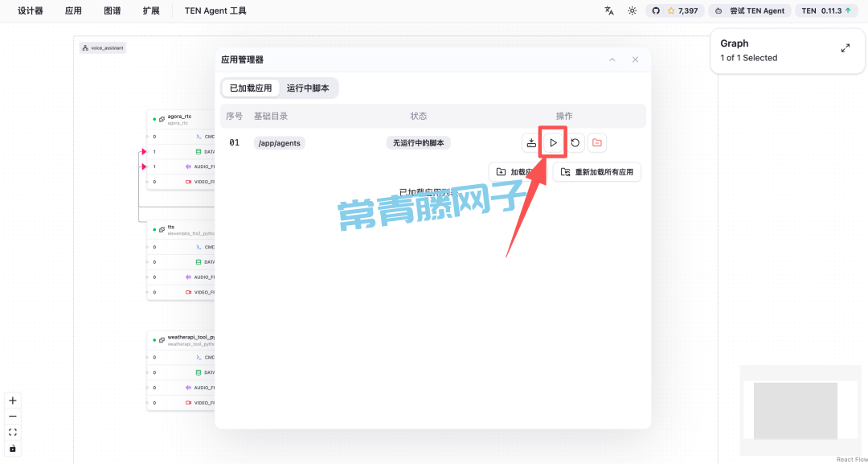
Task: Click the minimap in bottom right
Action: coord(800,410)
